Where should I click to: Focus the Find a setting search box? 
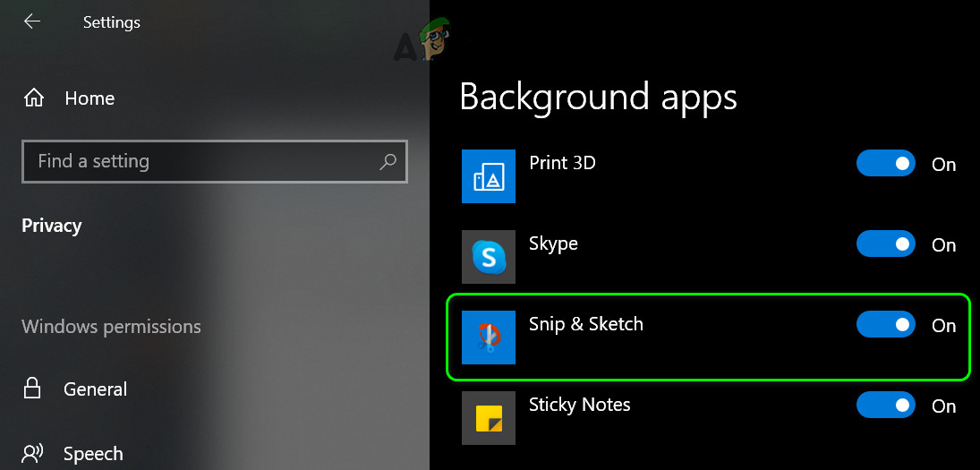(215, 161)
